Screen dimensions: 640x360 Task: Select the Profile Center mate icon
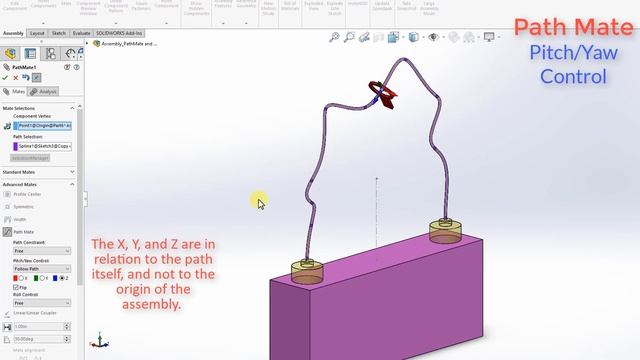coord(7,194)
